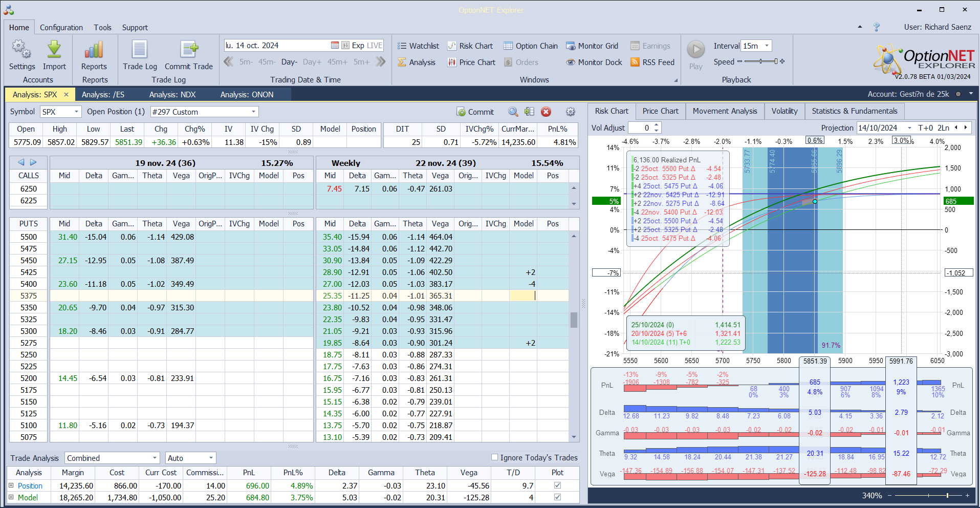Click the Commit button
Viewport: 980px width, 508px height.
tap(475, 112)
